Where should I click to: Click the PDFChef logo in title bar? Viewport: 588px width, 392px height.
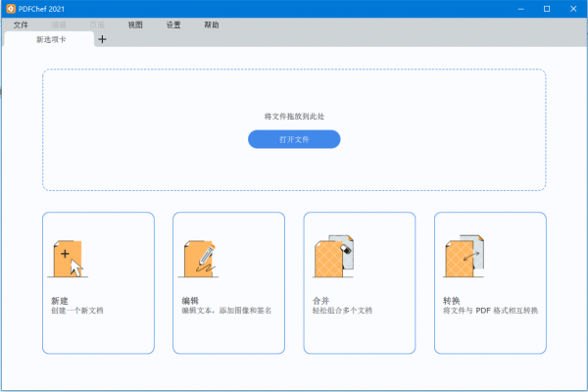pos(10,8)
